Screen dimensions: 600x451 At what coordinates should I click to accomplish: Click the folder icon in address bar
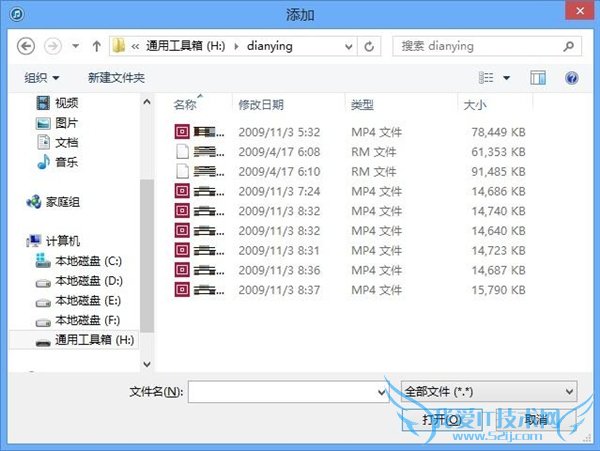[119, 46]
